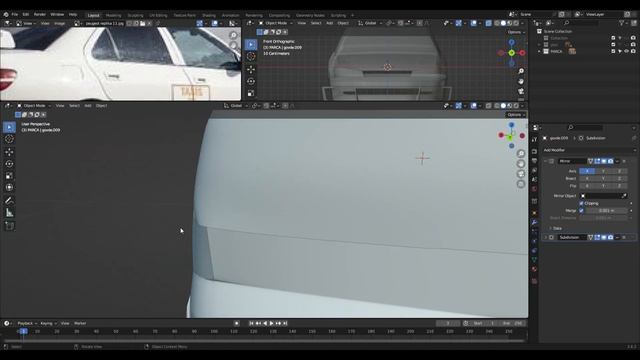The width and height of the screenshot is (640, 360).
Task: Click the open image folder icon
Action: 142,24
